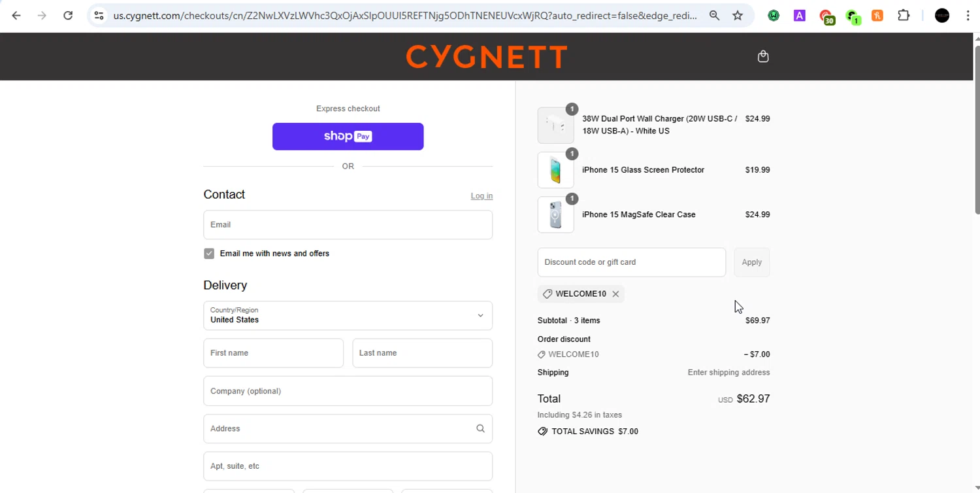Viewport: 980px width, 493px height.
Task: Pay with the Shop Pay button
Action: tap(348, 137)
